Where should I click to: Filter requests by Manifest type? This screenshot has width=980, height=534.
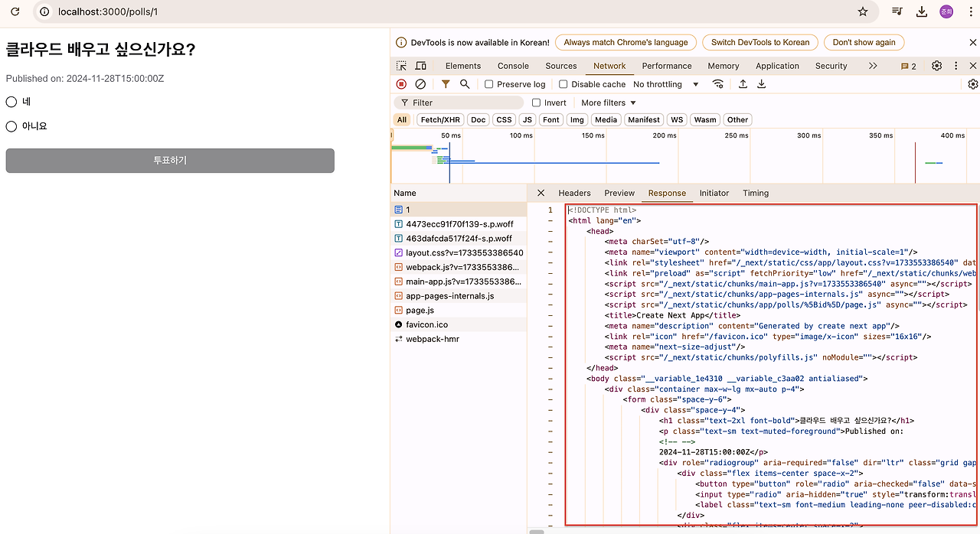coord(644,119)
